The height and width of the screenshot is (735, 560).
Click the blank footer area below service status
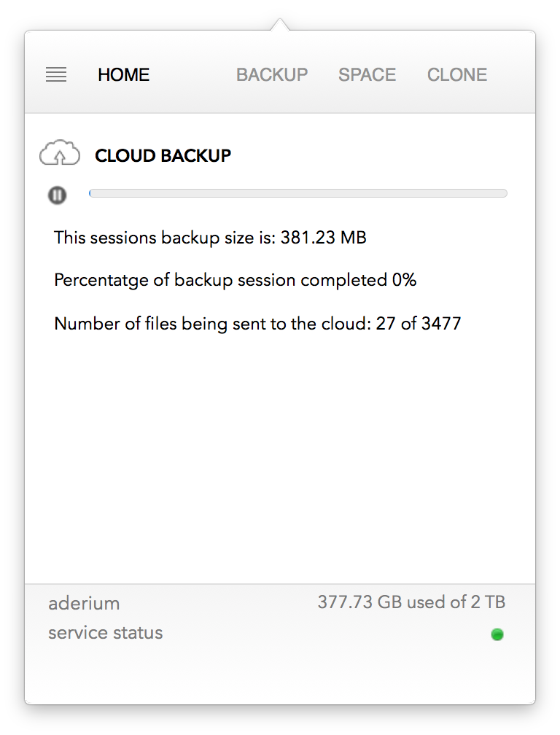pos(280,674)
